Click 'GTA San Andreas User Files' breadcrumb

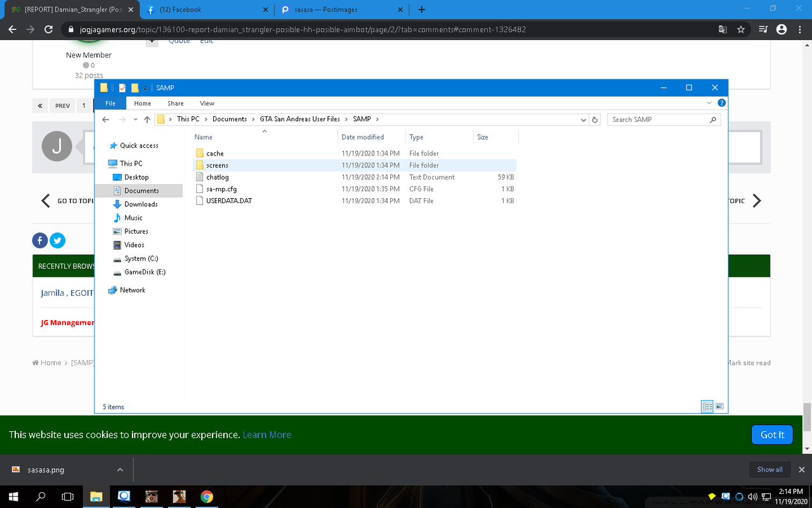pos(300,119)
